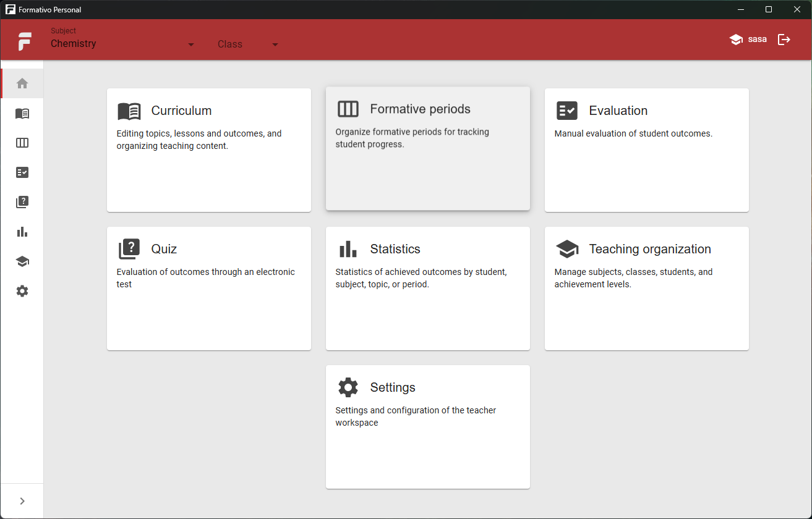Click the graduation cap icon beside sasa

coord(736,40)
